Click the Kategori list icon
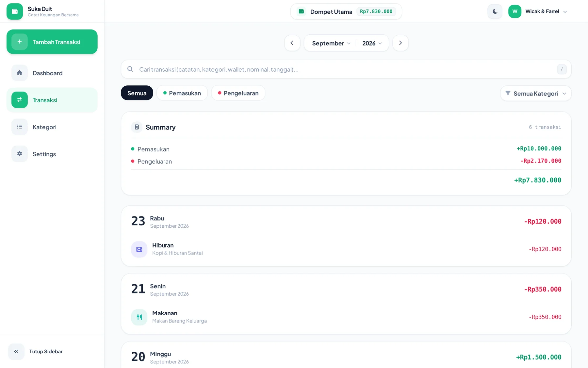This screenshot has width=588, height=368. tap(20, 127)
